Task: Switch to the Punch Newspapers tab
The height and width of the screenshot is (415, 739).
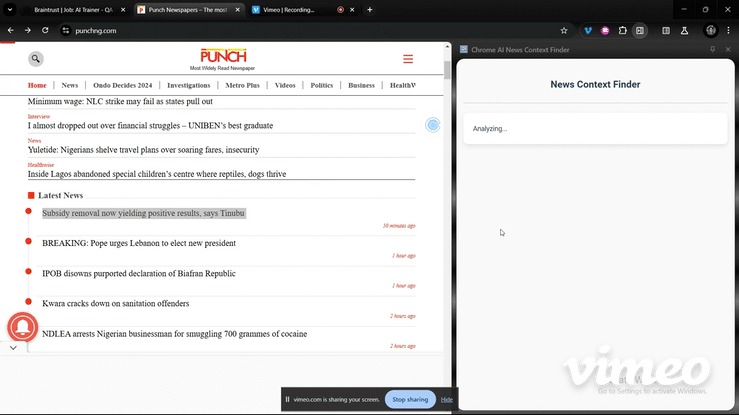Action: click(x=188, y=9)
